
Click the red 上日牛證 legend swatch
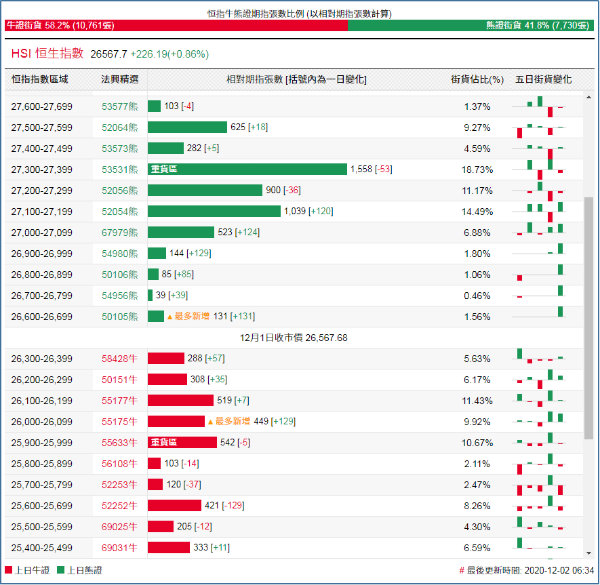(8, 570)
